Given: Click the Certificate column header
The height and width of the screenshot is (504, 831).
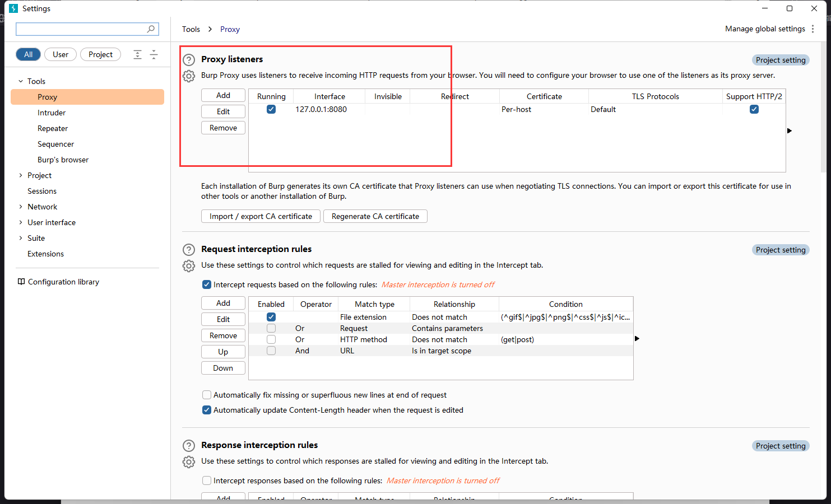Looking at the screenshot, I should [x=544, y=96].
